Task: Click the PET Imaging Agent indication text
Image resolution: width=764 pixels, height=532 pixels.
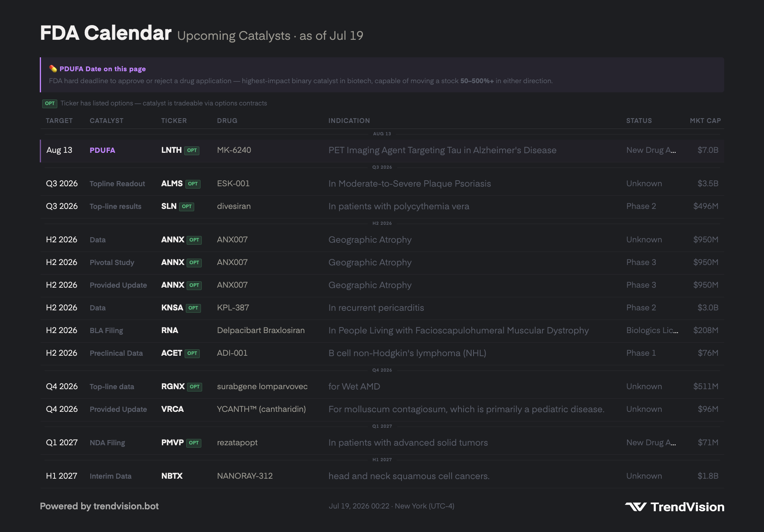Action: coord(442,150)
